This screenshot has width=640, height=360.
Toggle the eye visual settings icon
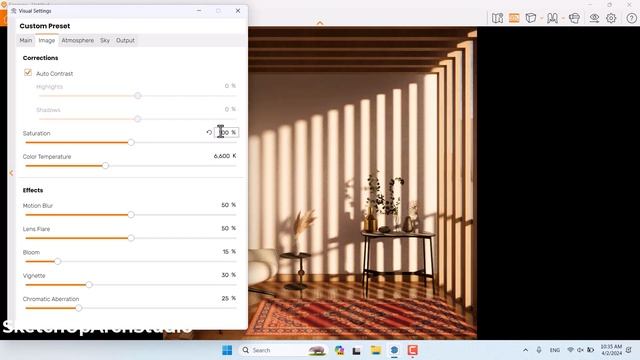coord(594,18)
